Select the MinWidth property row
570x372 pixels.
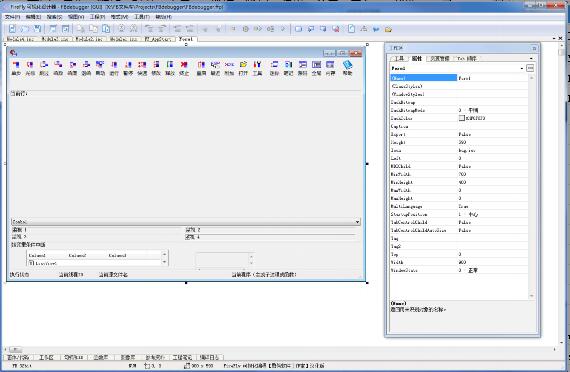(459, 174)
